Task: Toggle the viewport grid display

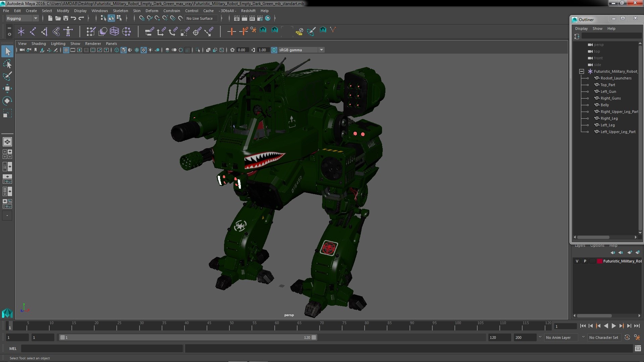Action: (66, 50)
